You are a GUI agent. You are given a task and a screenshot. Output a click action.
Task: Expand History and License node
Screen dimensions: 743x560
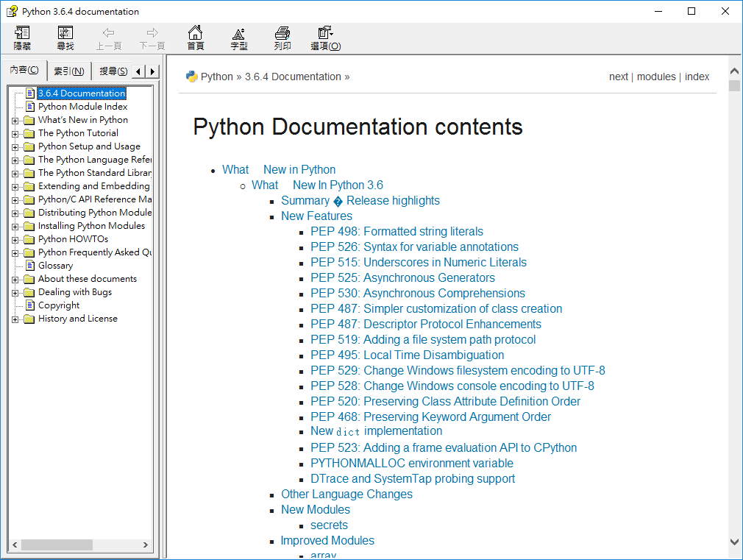(15, 319)
